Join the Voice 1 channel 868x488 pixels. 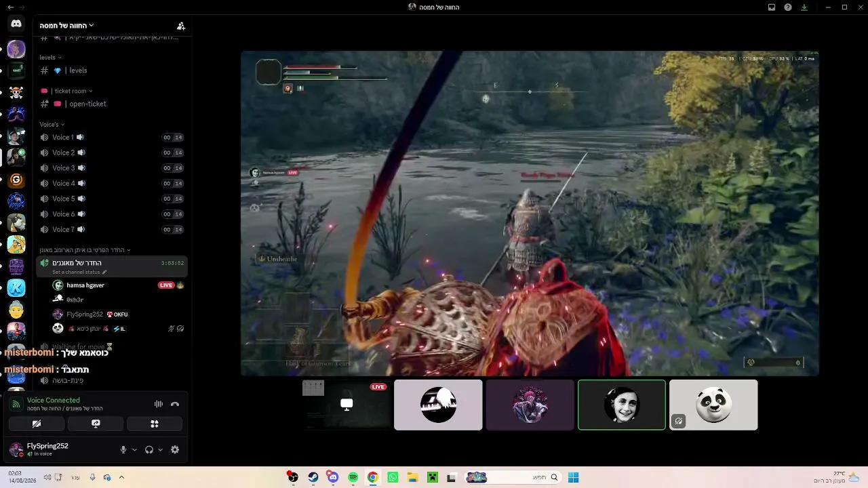click(x=112, y=138)
